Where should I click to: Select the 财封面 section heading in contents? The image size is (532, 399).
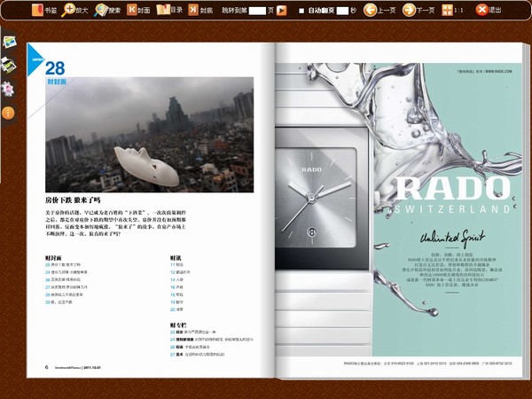[x=53, y=258]
